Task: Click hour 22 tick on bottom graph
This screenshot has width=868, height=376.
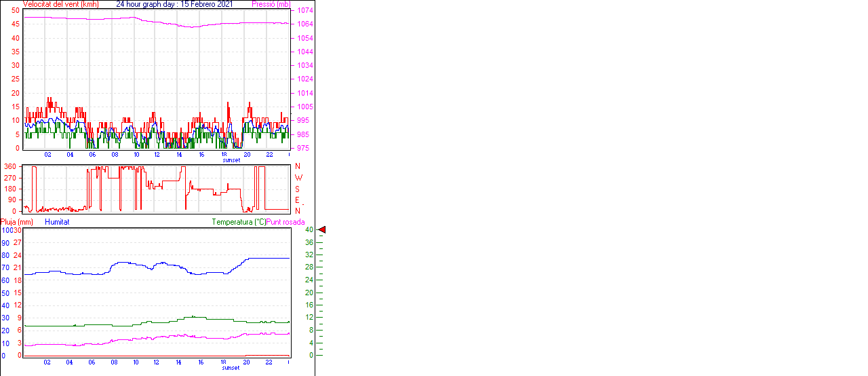Action: (269, 362)
